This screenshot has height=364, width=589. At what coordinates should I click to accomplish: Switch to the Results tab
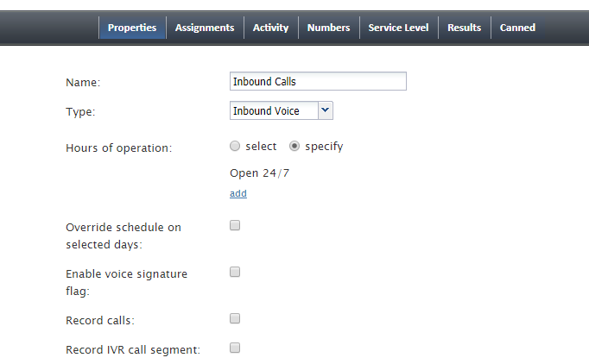click(465, 28)
